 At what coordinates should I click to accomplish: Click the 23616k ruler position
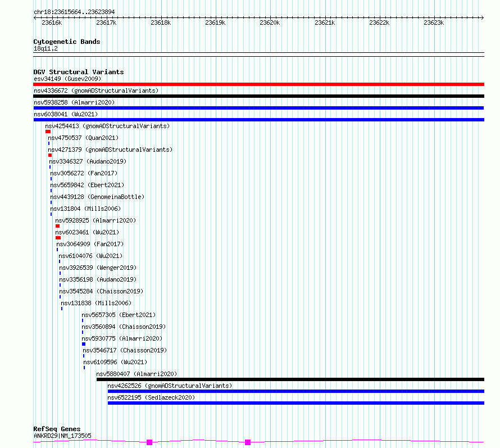click(x=52, y=22)
